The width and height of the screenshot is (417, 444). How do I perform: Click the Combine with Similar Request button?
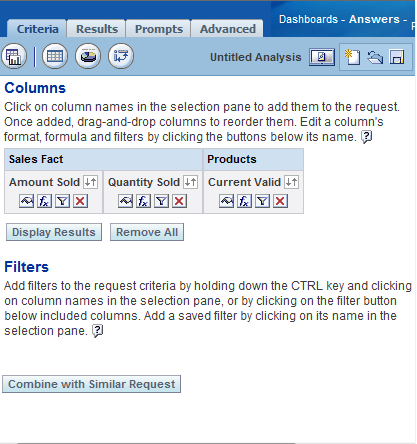(91, 384)
